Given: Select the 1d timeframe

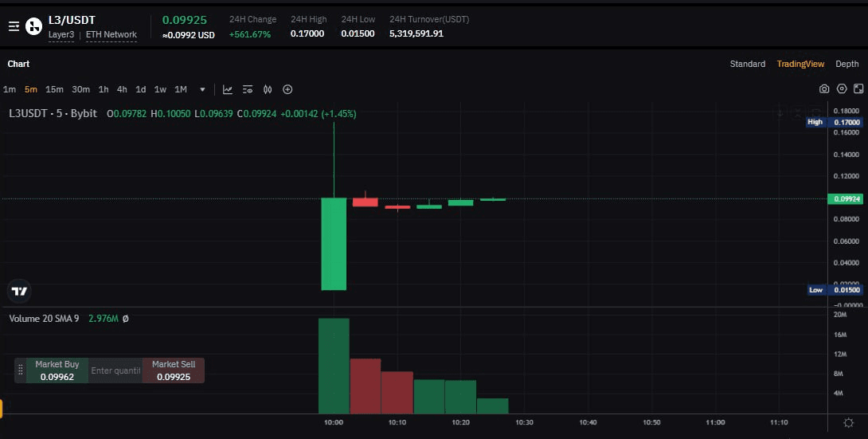Looking at the screenshot, I should [x=141, y=89].
